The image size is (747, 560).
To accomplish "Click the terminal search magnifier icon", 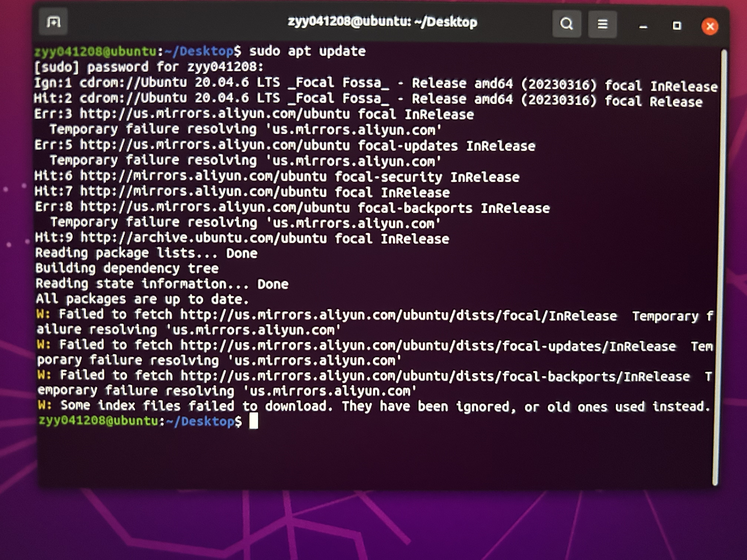I will 566,24.
